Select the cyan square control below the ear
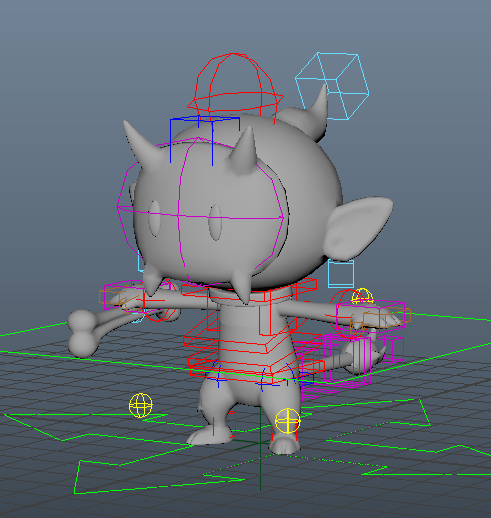Image resolution: width=491 pixels, height=518 pixels. (341, 274)
